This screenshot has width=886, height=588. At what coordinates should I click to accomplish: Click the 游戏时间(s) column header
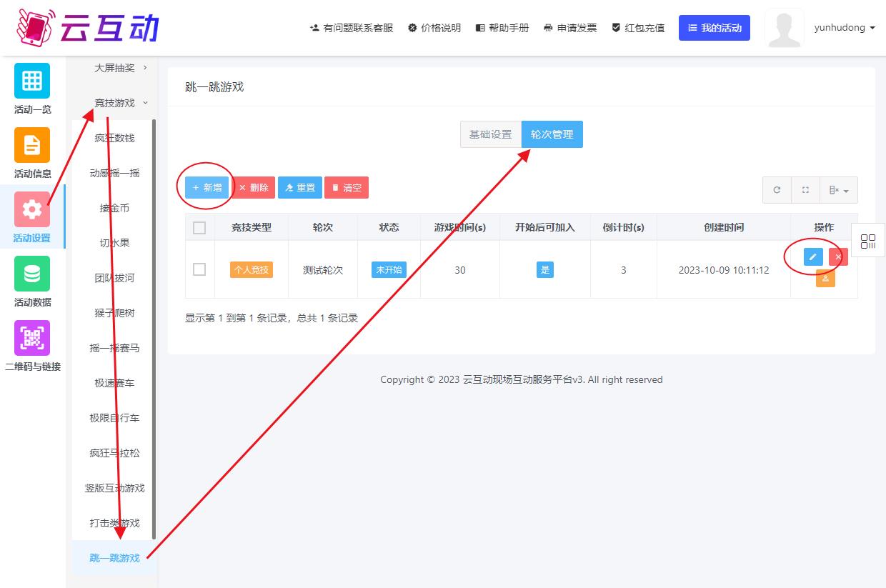[460, 227]
